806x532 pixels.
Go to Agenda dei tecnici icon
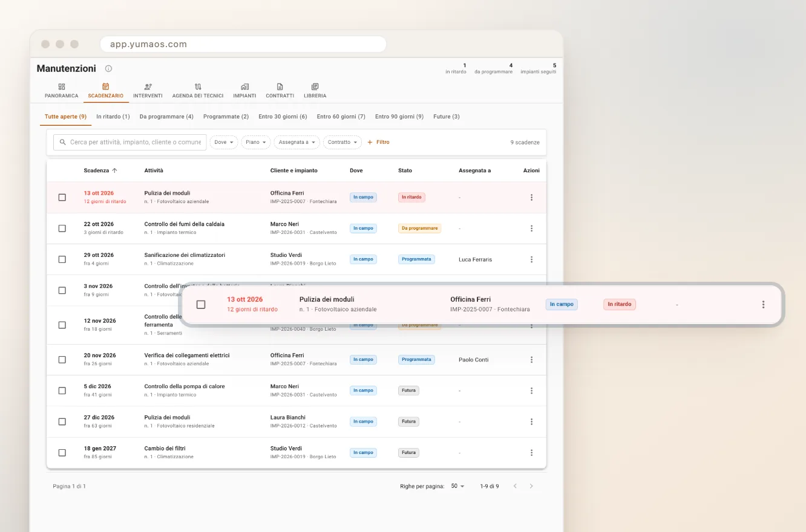click(x=198, y=86)
